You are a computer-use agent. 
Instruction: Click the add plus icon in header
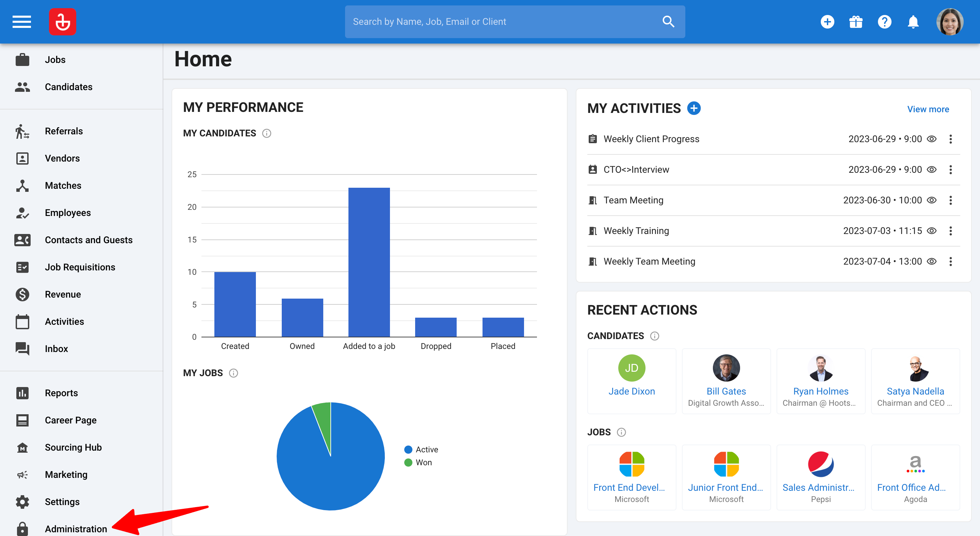coord(827,22)
